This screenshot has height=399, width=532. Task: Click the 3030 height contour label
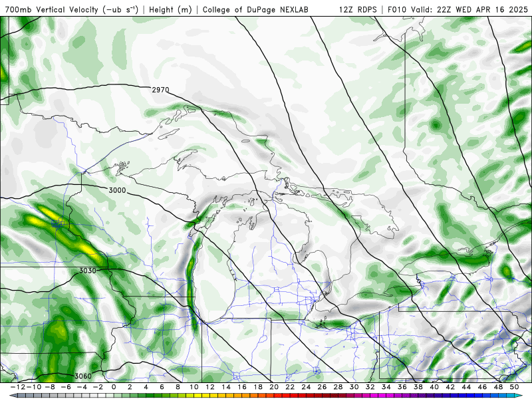(88, 271)
